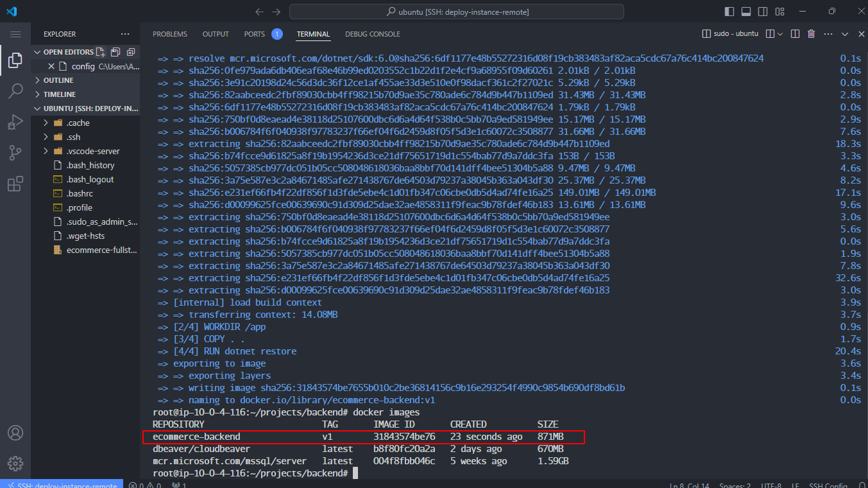Image resolution: width=868 pixels, height=488 pixels.
Task: Switch to the Output tab
Action: (216, 34)
